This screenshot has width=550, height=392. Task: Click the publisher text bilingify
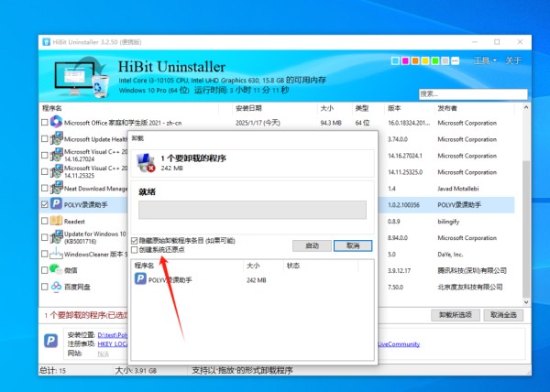pos(448,222)
